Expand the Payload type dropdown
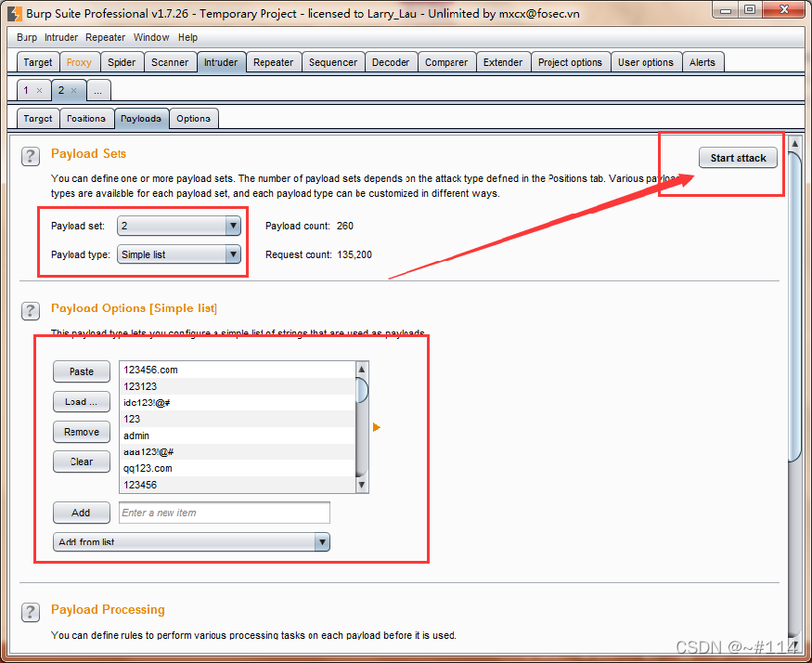Viewport: 812px width, 663px height. [x=233, y=254]
